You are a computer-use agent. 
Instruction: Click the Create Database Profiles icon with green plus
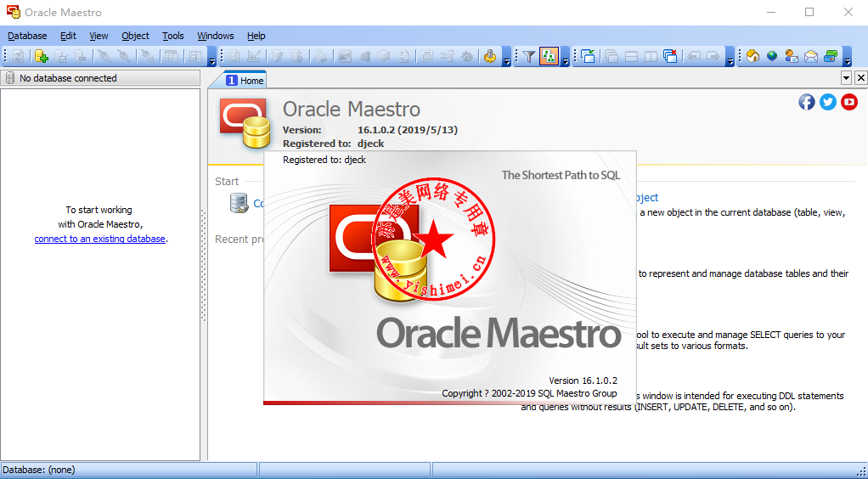[x=42, y=56]
